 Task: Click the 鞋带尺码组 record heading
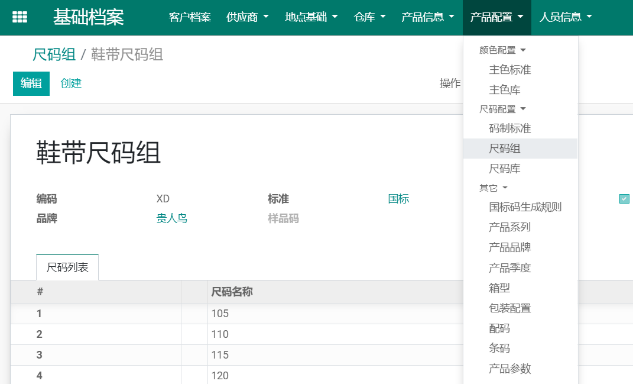99,153
